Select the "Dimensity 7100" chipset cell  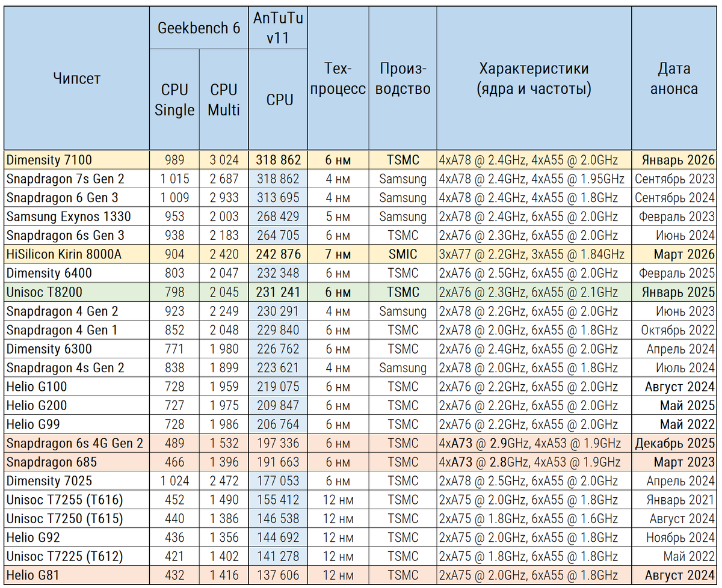[x=76, y=160]
